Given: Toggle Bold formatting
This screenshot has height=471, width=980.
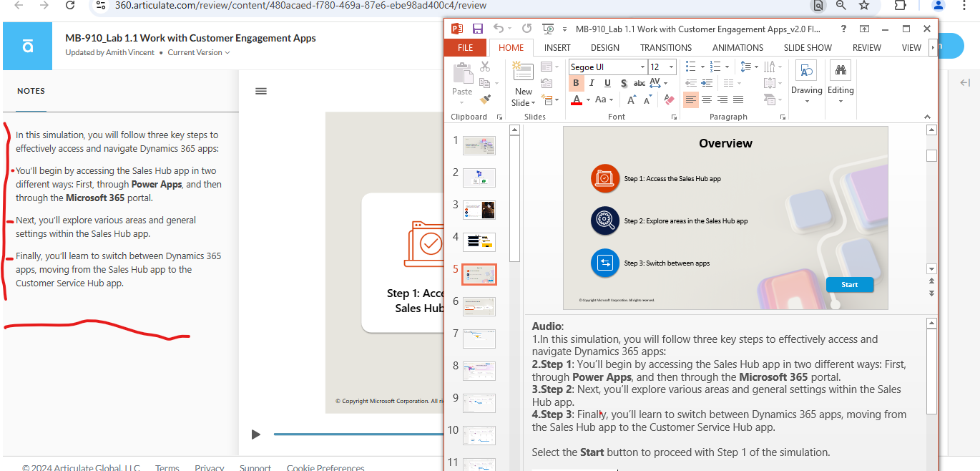Looking at the screenshot, I should point(577,83).
